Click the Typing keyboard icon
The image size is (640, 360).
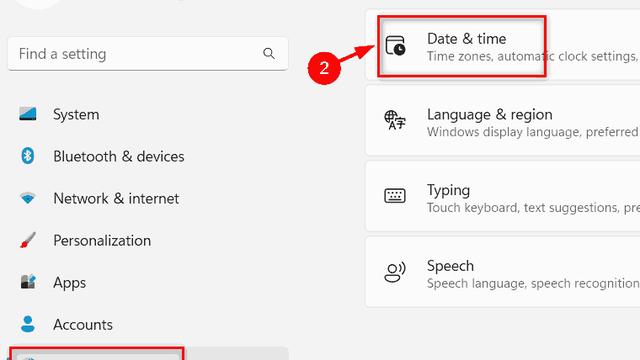point(395,196)
